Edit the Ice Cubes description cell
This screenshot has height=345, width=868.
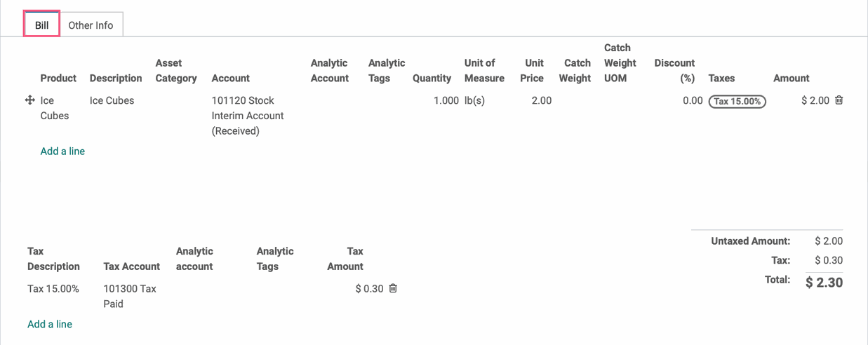[x=112, y=100]
